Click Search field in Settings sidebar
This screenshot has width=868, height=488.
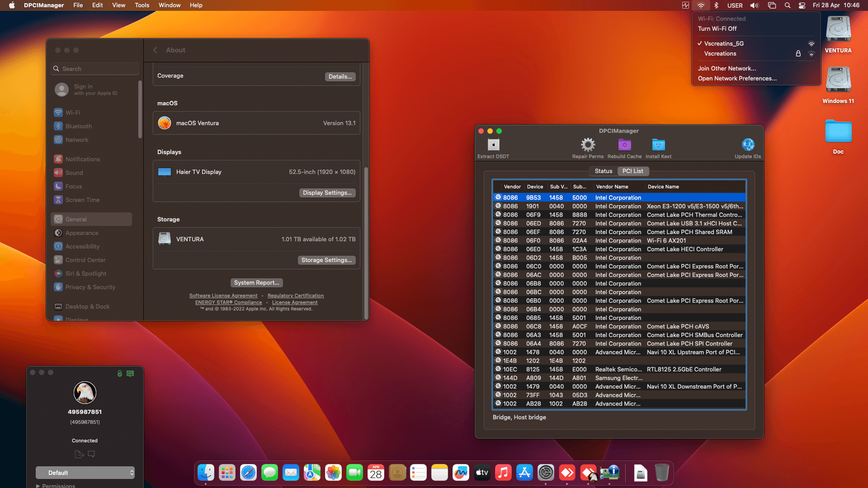[x=95, y=69]
